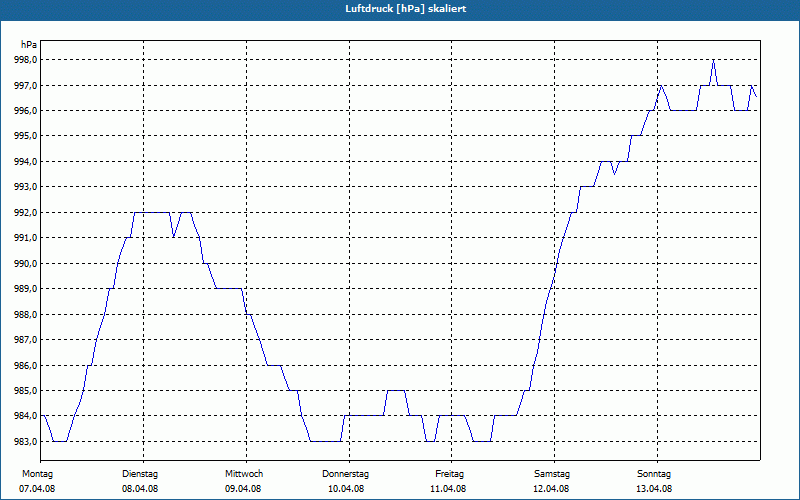
Task: Click the 990,0 axis value
Action: [x=25, y=263]
